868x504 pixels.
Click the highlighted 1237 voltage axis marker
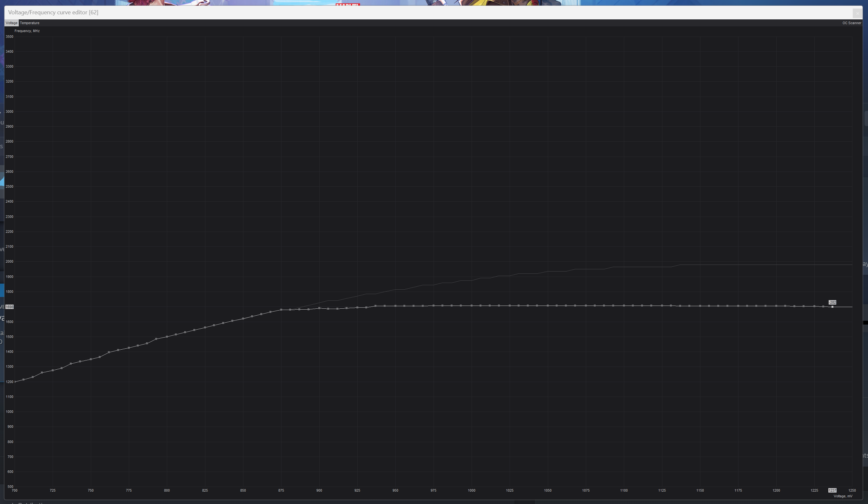tap(832, 490)
